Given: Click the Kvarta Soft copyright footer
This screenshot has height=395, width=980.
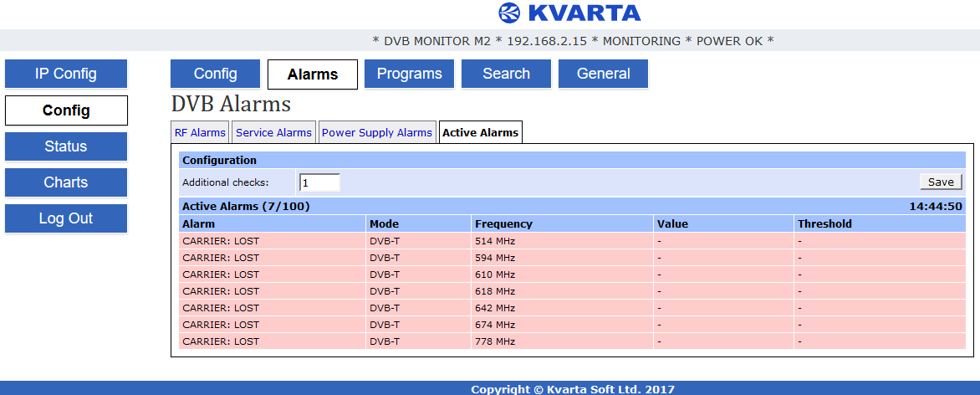Looking at the screenshot, I should coord(573,389).
